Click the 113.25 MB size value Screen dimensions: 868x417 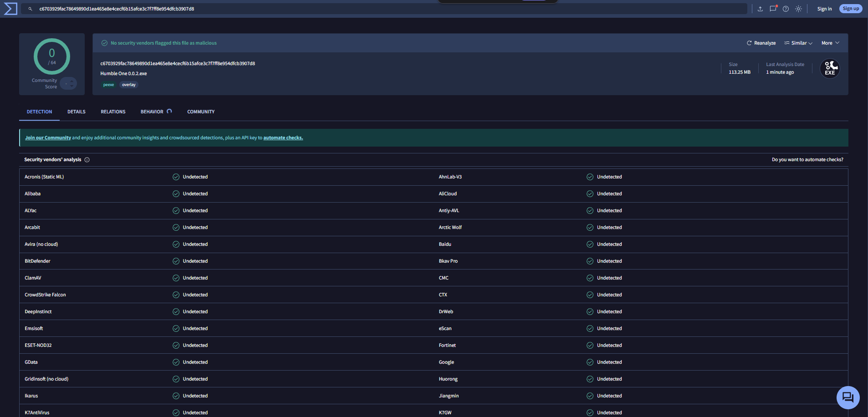(x=740, y=72)
